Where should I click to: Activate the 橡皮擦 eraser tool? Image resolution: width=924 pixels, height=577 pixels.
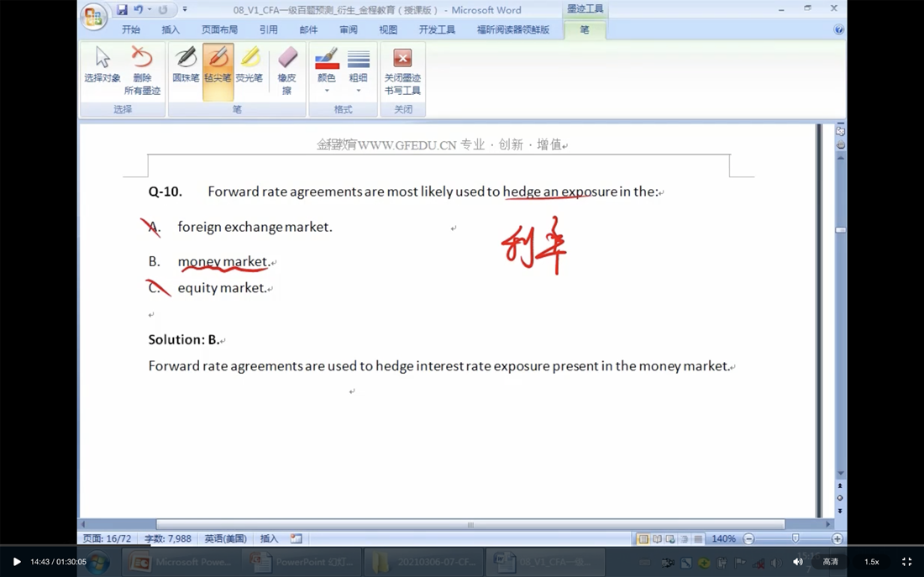287,71
